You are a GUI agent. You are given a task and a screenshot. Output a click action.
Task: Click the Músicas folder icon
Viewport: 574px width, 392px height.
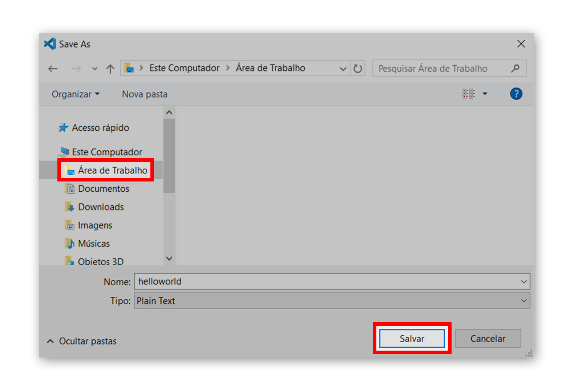70,244
